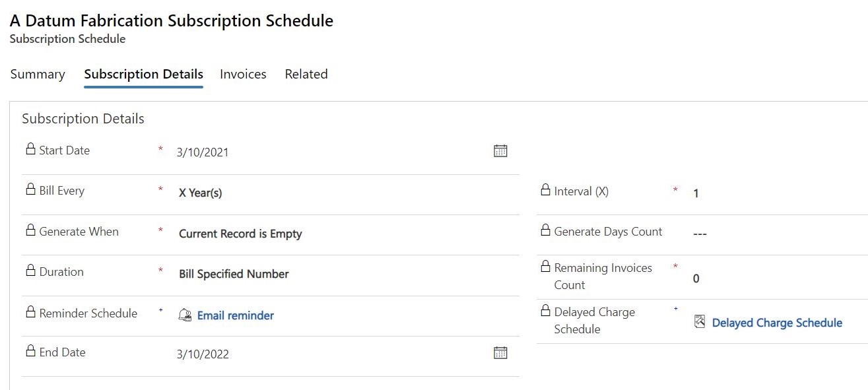The image size is (868, 390).
Task: Open the End Date calendar picker
Action: pos(500,353)
